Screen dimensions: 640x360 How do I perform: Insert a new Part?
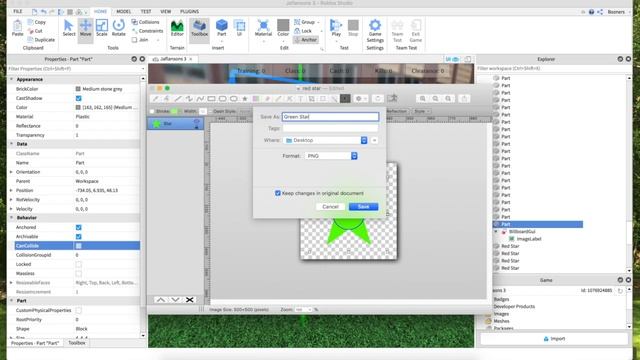(222, 29)
